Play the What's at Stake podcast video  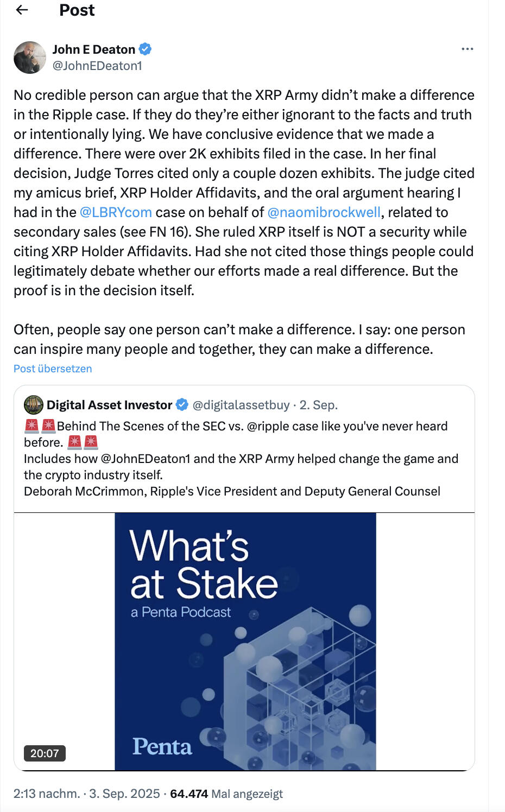[245, 641]
